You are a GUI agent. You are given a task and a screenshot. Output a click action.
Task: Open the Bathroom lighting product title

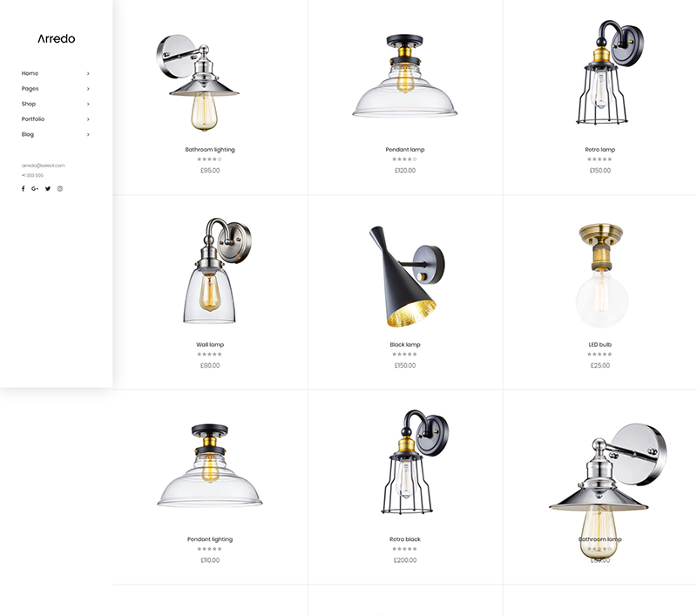[210, 150]
